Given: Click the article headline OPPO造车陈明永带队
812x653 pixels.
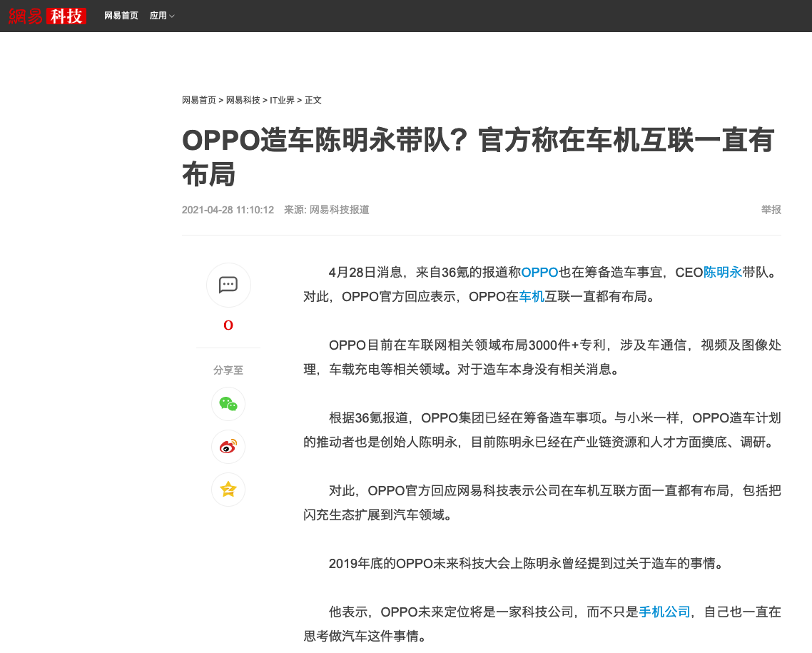Looking at the screenshot, I should coord(479,157).
